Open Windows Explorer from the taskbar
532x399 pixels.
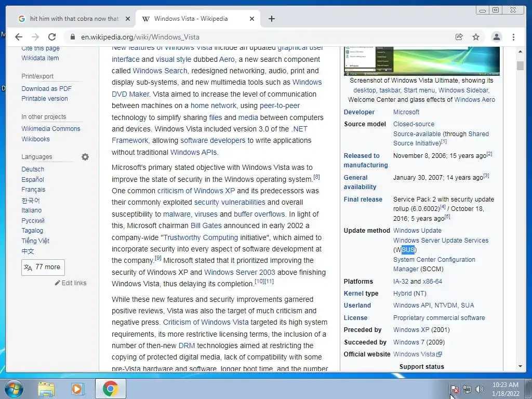[x=46, y=389]
